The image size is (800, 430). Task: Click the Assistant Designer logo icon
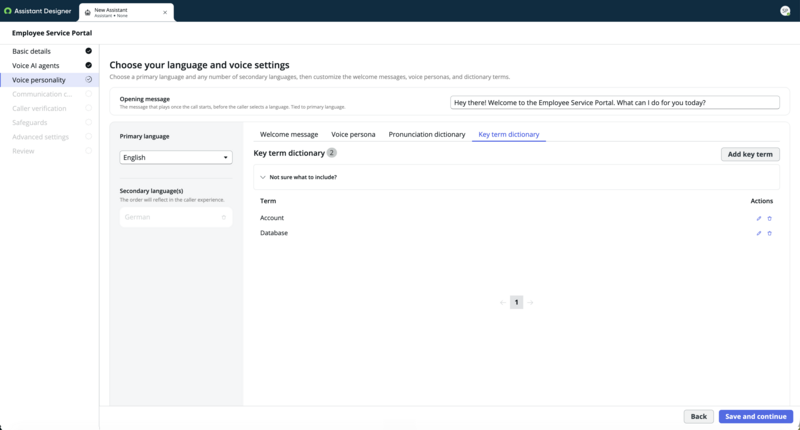[7, 11]
